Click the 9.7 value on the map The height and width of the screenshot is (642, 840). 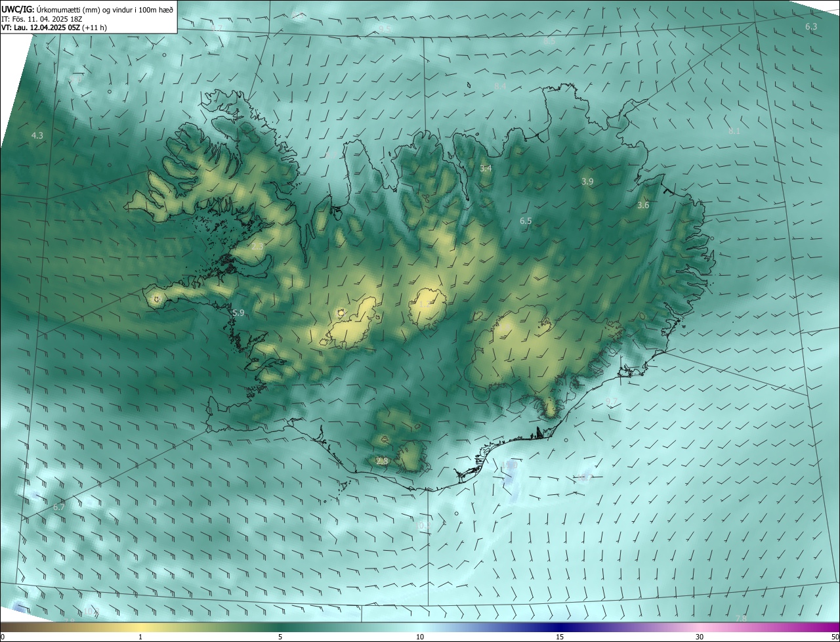tap(611, 401)
